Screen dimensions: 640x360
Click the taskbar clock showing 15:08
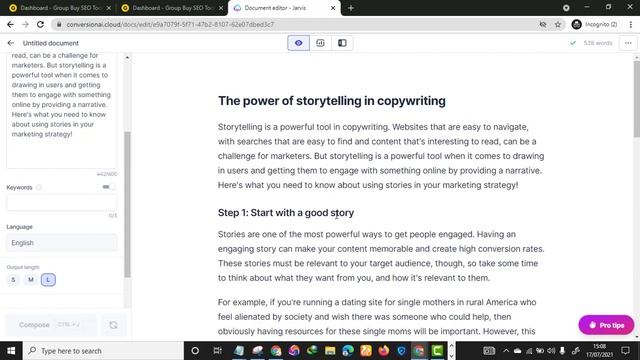(600, 351)
